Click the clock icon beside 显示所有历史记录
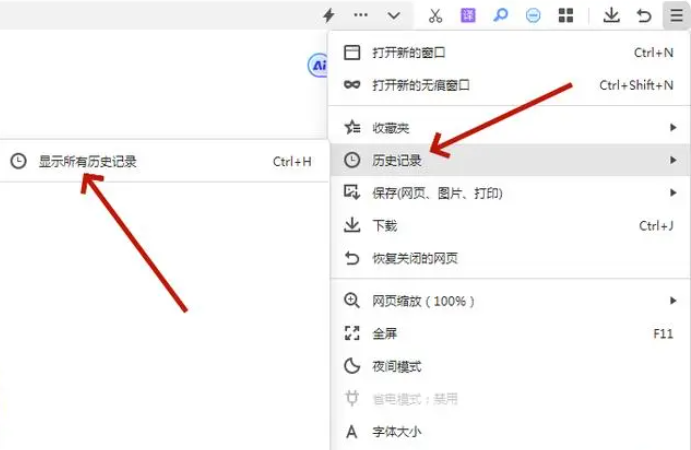The image size is (691, 450). [x=18, y=161]
